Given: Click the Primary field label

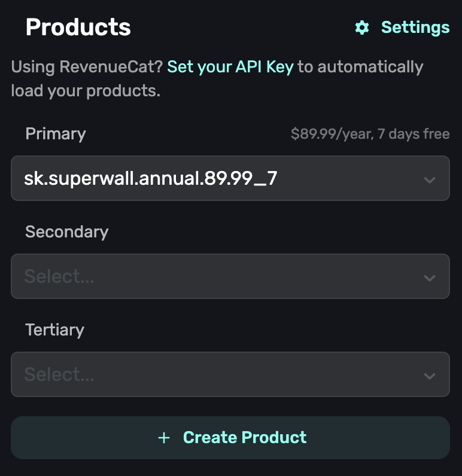Looking at the screenshot, I should 55,134.
